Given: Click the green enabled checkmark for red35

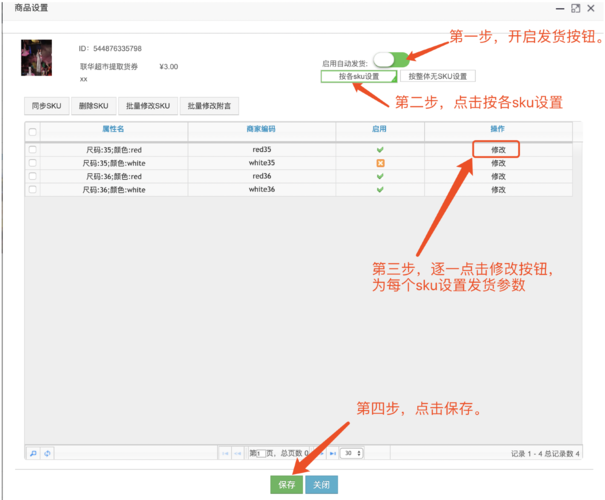Looking at the screenshot, I should pyautogui.click(x=380, y=150).
